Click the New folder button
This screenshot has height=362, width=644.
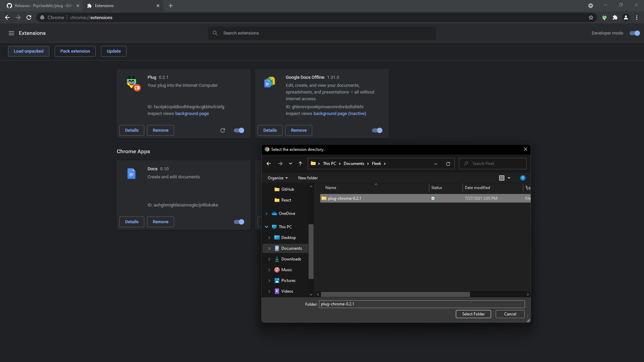(x=308, y=178)
